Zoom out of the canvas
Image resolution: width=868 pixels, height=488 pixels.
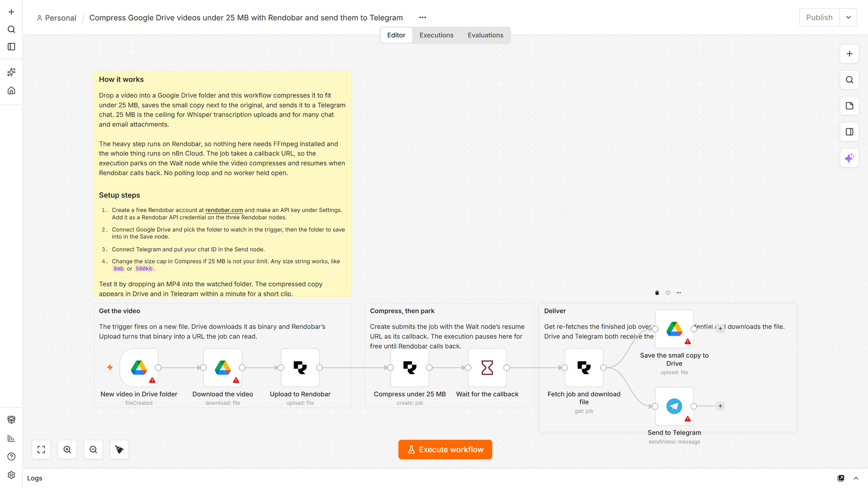(93, 450)
